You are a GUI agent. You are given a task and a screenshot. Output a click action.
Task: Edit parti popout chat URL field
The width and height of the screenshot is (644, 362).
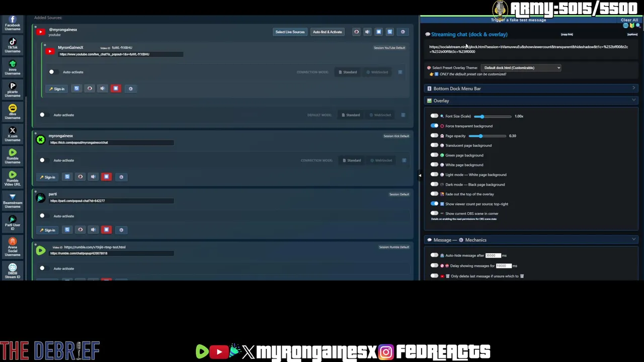pyautogui.click(x=112, y=201)
